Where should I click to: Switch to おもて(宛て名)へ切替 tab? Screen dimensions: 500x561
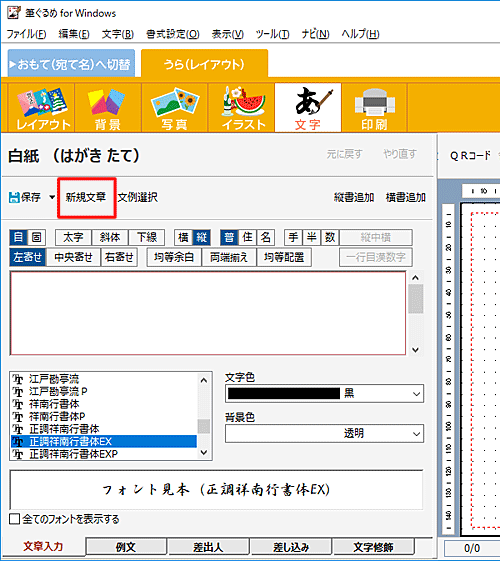71,64
